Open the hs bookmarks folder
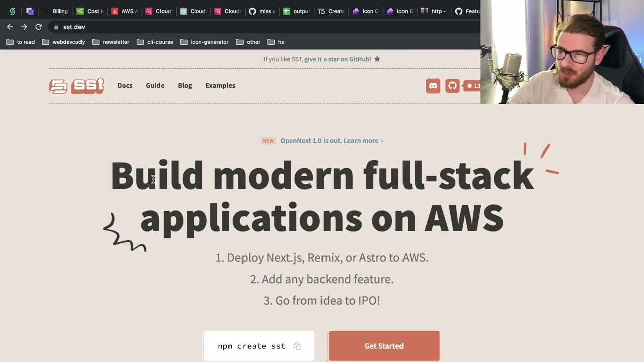The image size is (644, 362). pyautogui.click(x=276, y=42)
